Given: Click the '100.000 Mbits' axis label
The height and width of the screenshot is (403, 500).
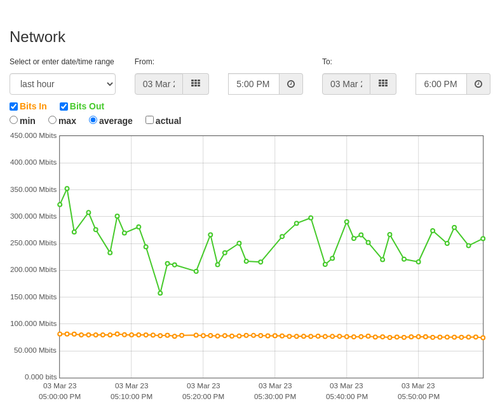Looking at the screenshot, I should point(33,324).
